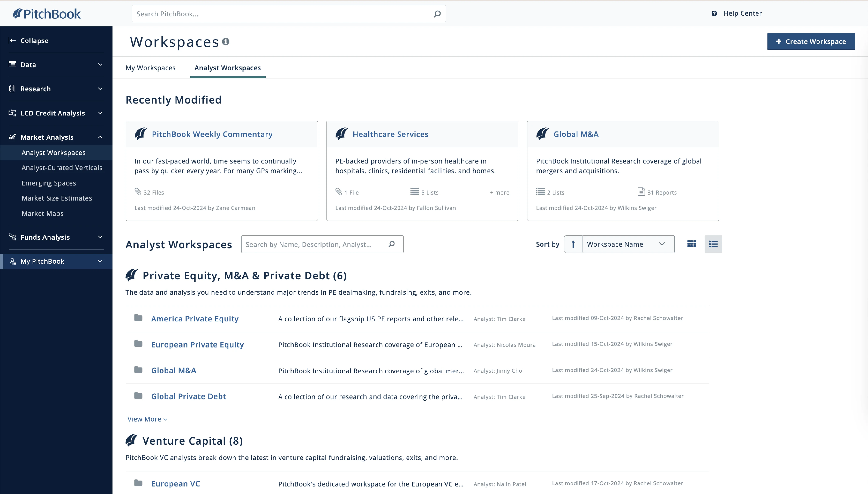Click the paperclip icon next to 32 Files
Viewport: 868px width, 494px height.
(138, 192)
